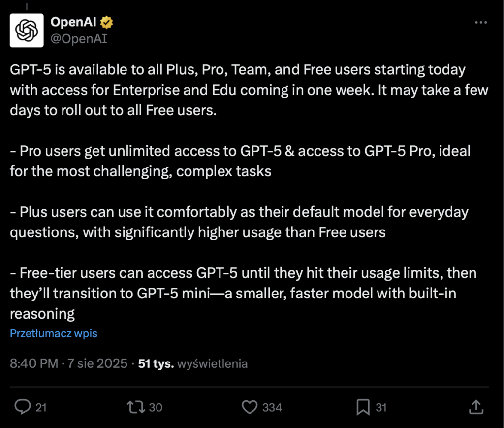This screenshot has width=504, height=428.
Task: Like the post with the heart icon
Action: (x=250, y=407)
